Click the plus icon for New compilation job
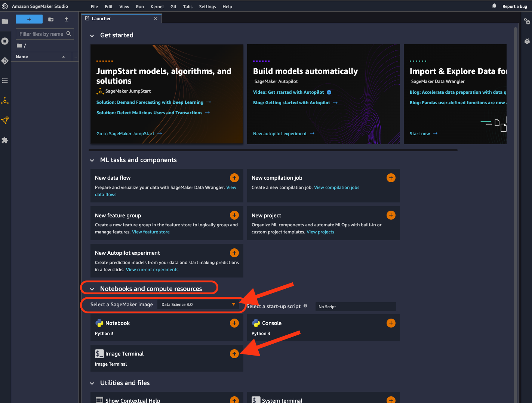The height and width of the screenshot is (403, 532). (x=391, y=178)
